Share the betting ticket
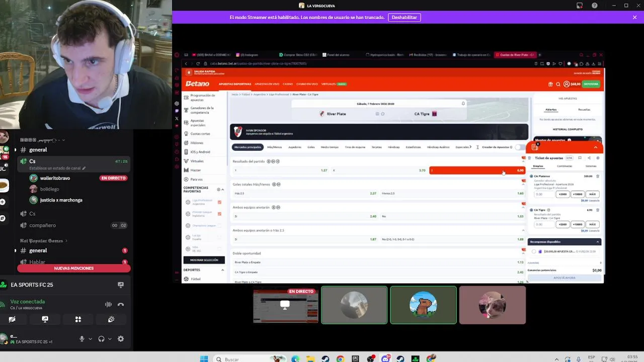Image resolution: width=644 pixels, height=362 pixels. click(589, 158)
